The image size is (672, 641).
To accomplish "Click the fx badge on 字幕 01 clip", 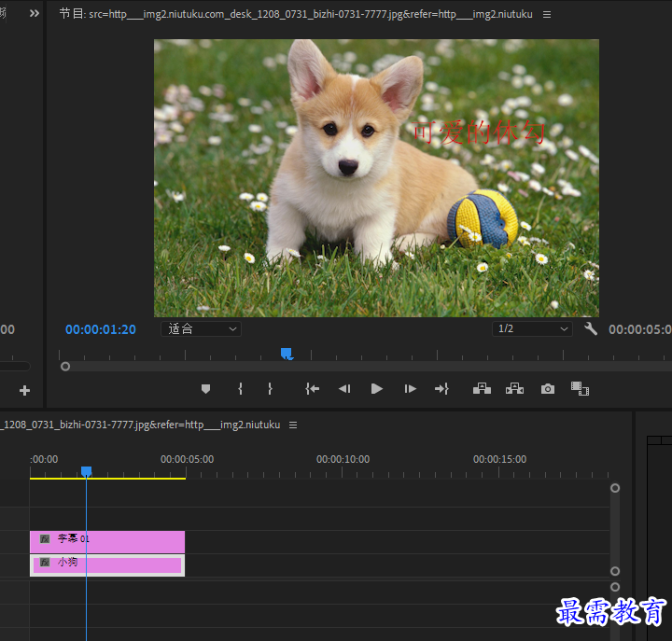I will [45, 538].
